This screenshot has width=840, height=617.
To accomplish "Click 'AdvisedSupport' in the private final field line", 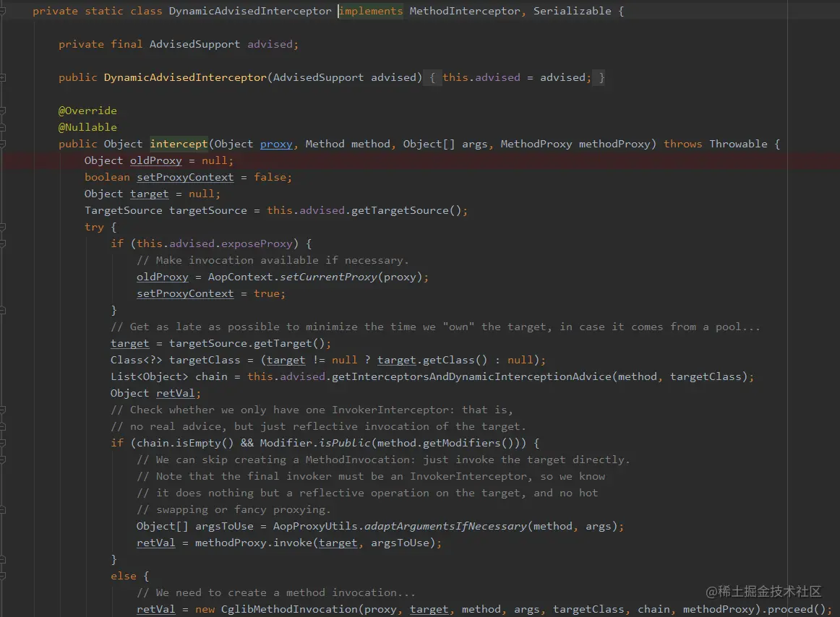I will pos(195,45).
